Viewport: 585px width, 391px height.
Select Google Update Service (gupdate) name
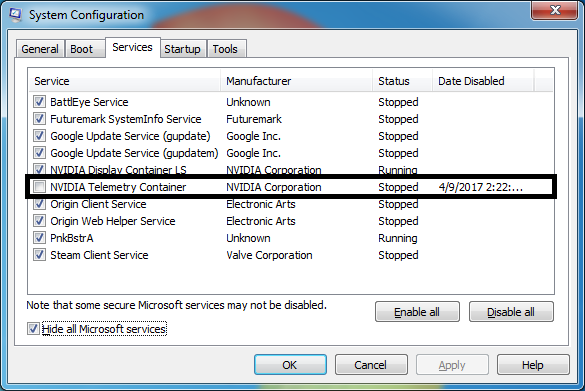[x=130, y=136]
